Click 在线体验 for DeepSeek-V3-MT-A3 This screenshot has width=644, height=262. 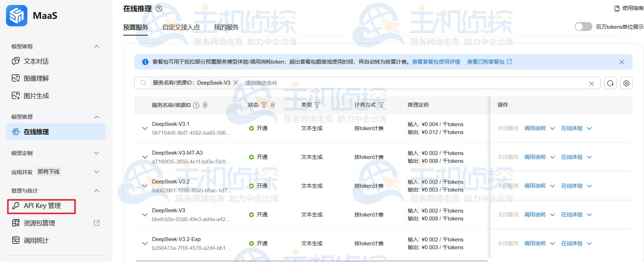572,157
